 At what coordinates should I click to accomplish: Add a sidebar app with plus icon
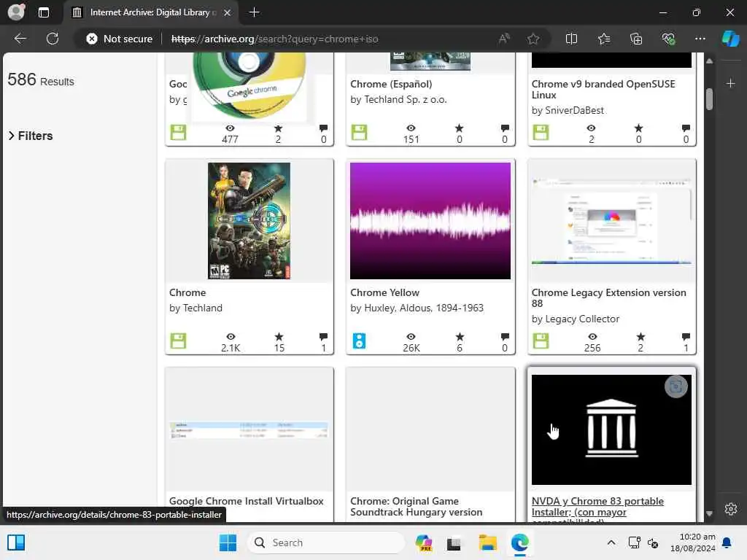point(730,83)
